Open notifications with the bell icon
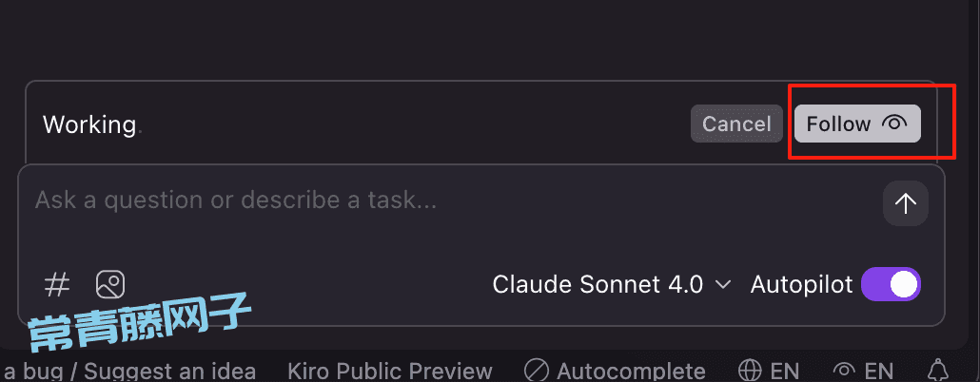The height and width of the screenshot is (382, 980). pyautogui.click(x=937, y=371)
